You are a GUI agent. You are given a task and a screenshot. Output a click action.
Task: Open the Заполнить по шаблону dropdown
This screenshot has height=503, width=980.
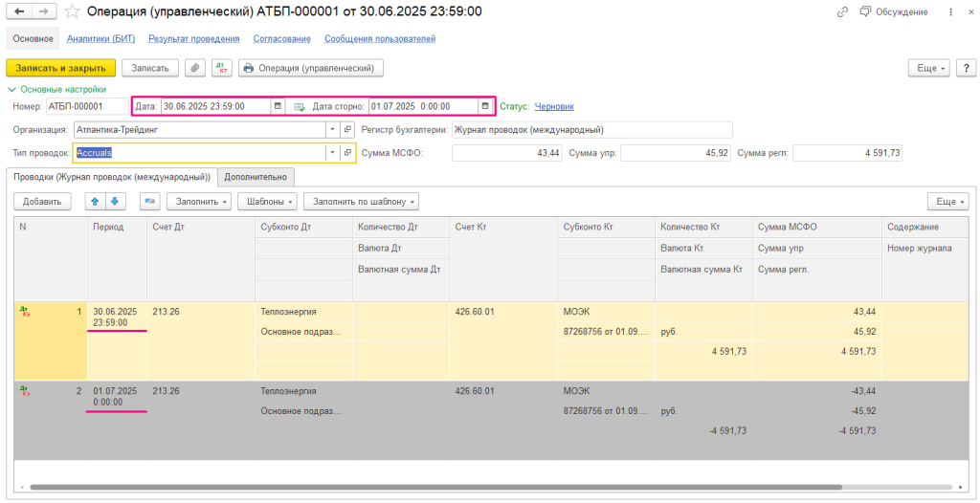[361, 201]
